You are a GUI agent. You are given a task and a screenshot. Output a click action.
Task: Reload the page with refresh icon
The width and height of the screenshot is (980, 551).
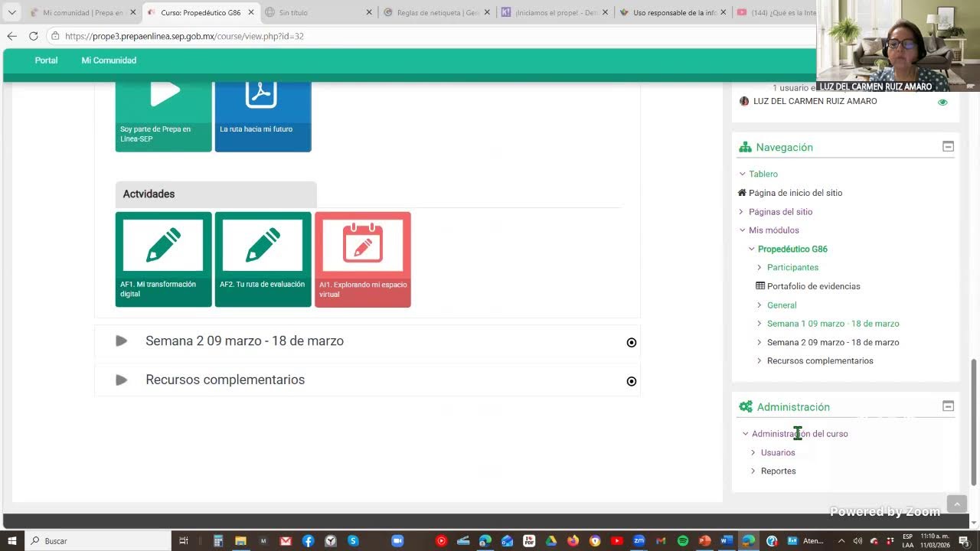click(x=33, y=36)
